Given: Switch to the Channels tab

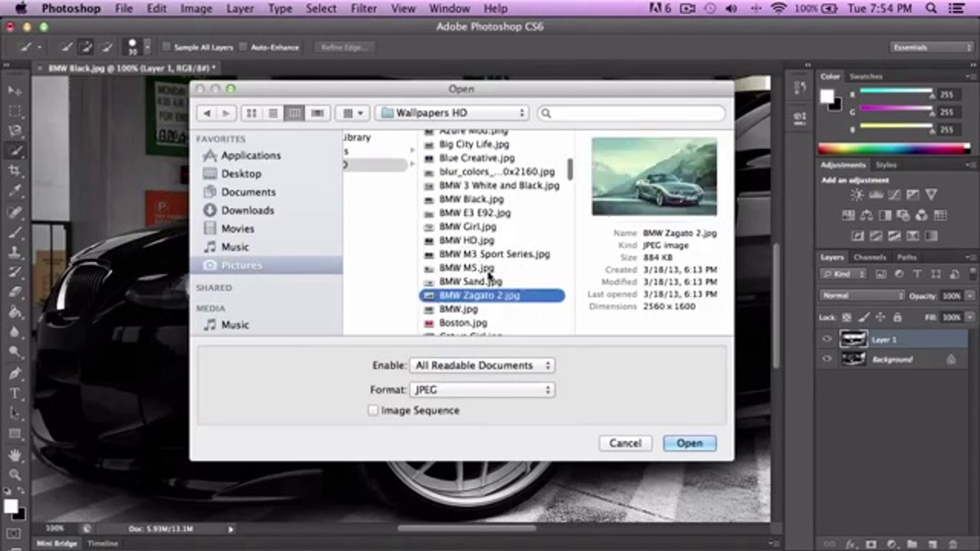Looking at the screenshot, I should 870,257.
